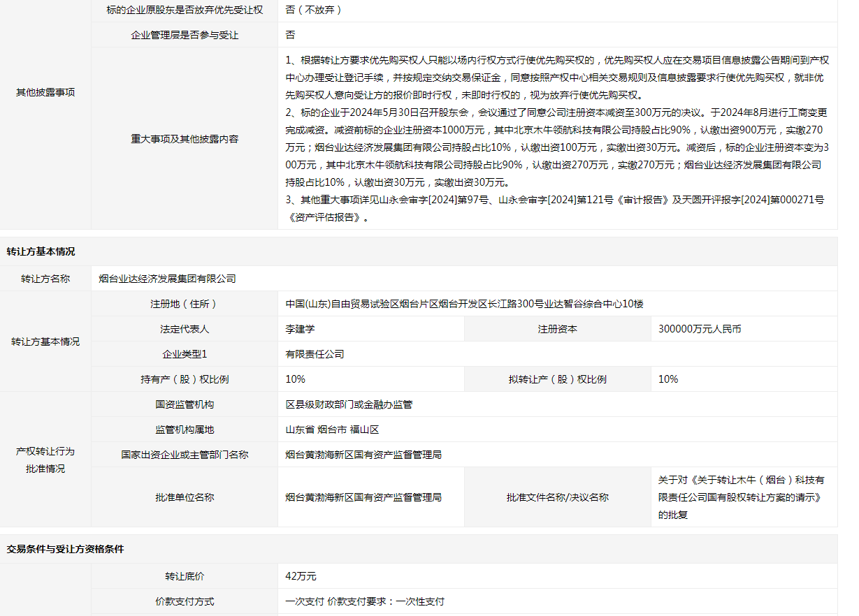The height and width of the screenshot is (616, 859).
Task: Click the label "国家出资企业或主管部门名称"
Action: click(185, 455)
